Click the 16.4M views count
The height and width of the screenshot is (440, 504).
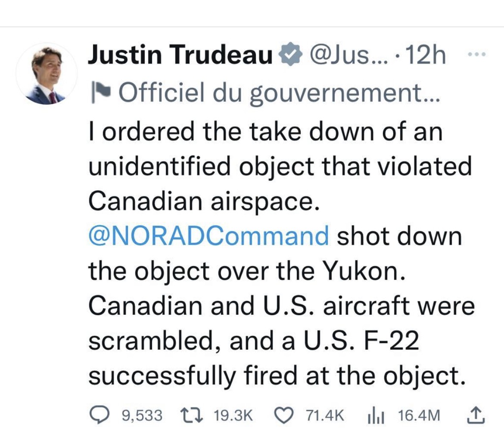pos(419,415)
